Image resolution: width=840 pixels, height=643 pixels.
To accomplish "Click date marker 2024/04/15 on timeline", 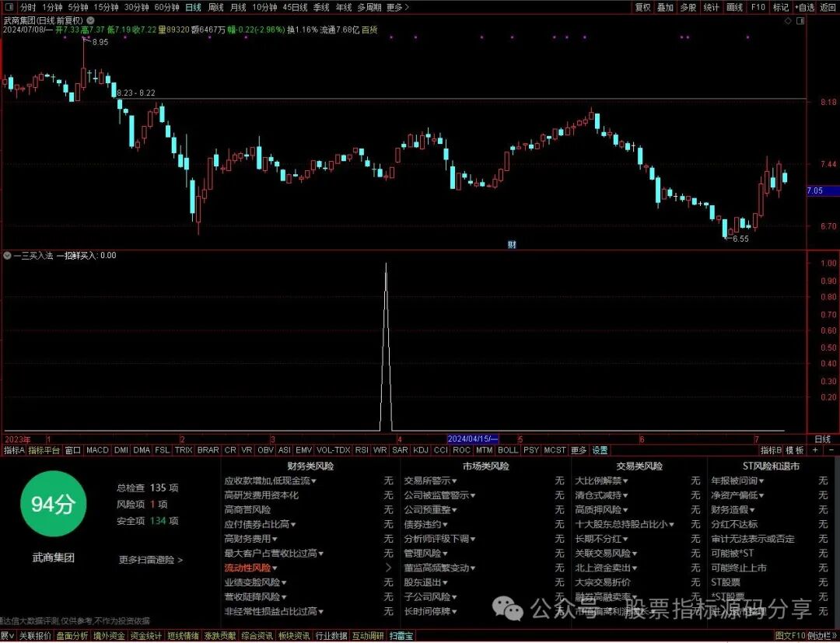I will 473,439.
